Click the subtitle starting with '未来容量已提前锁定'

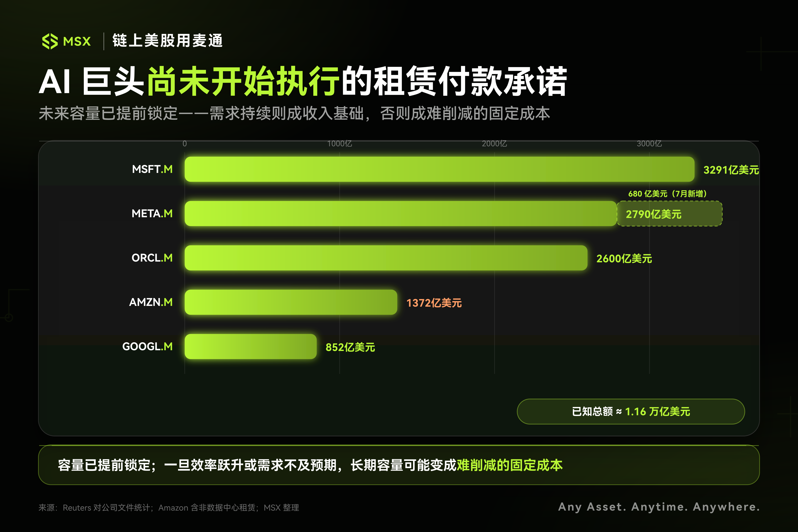pos(294,113)
